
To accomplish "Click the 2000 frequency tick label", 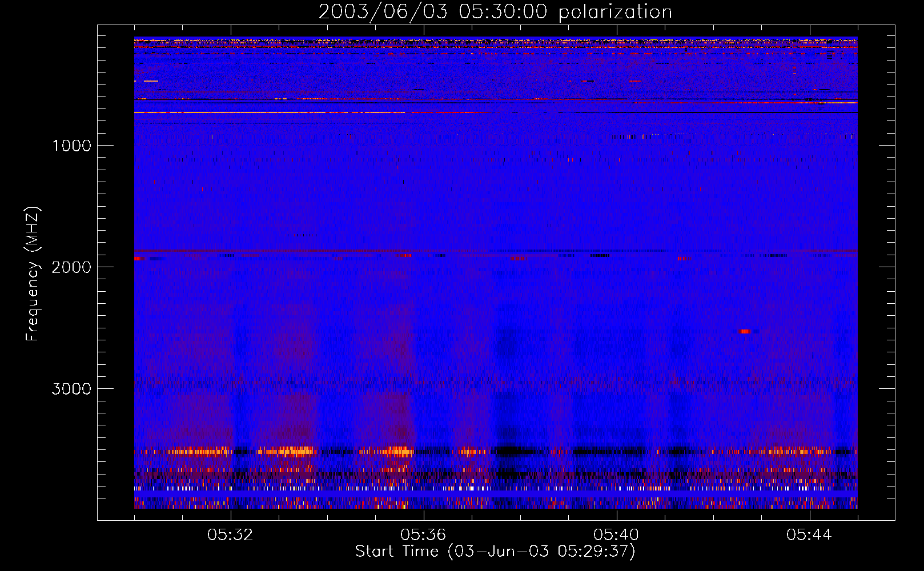I will tap(72, 267).
